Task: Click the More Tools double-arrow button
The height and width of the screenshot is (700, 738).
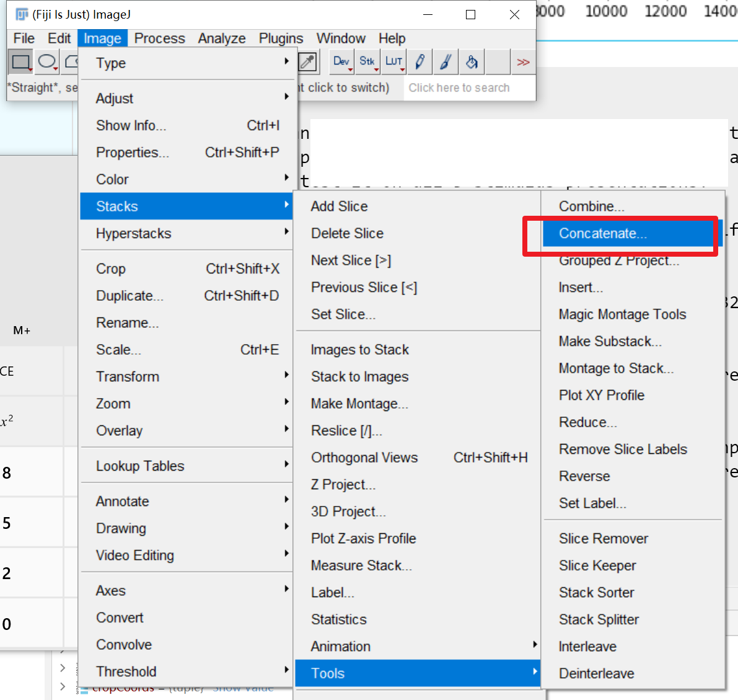Action: 523,62
